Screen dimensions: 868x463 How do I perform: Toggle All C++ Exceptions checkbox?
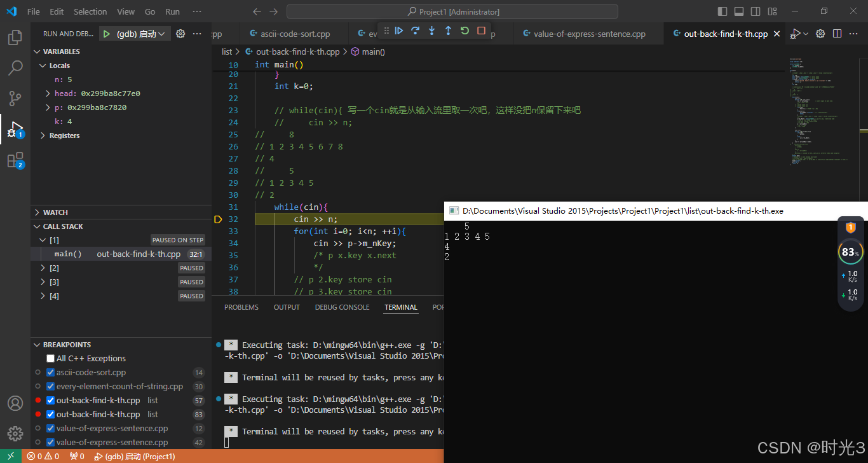tap(50, 359)
